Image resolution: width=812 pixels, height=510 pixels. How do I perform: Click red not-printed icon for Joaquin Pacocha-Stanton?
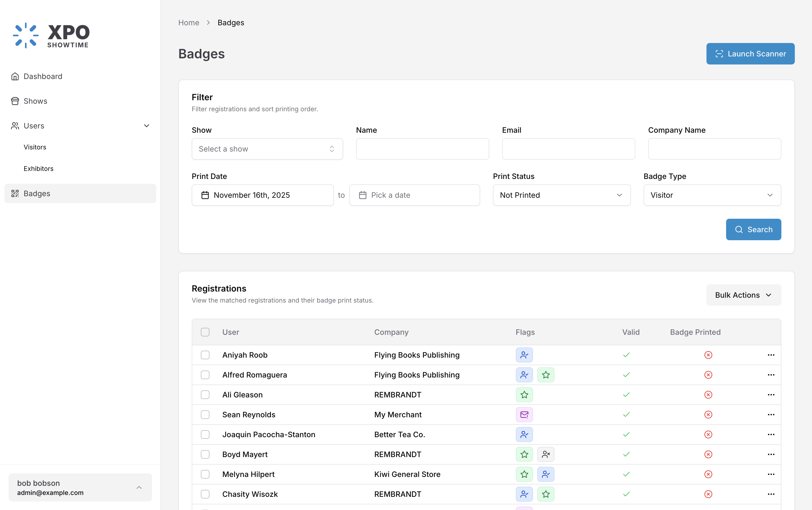708,434
